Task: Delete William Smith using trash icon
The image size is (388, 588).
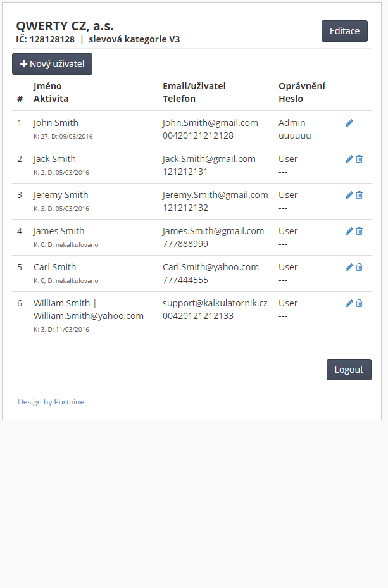Action: point(359,303)
